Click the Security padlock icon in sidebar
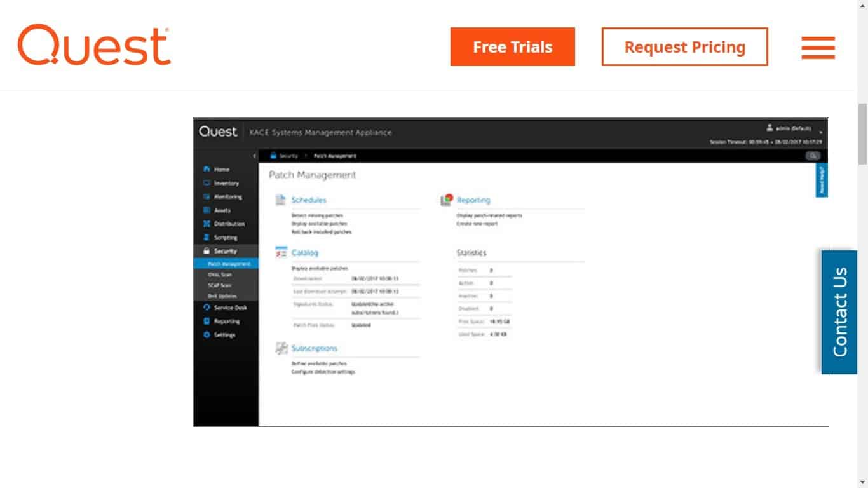This screenshot has width=868, height=488. pyautogui.click(x=207, y=251)
